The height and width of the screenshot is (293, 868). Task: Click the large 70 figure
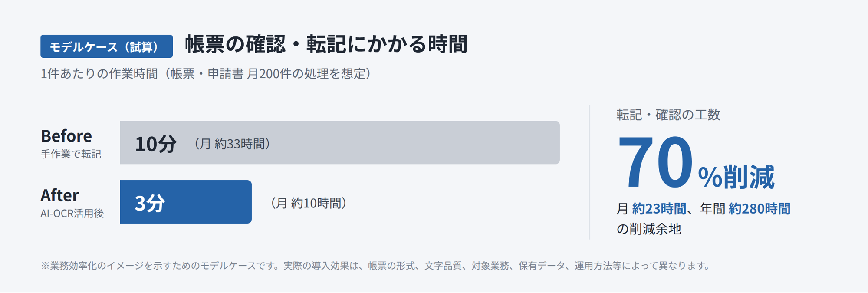(655, 162)
